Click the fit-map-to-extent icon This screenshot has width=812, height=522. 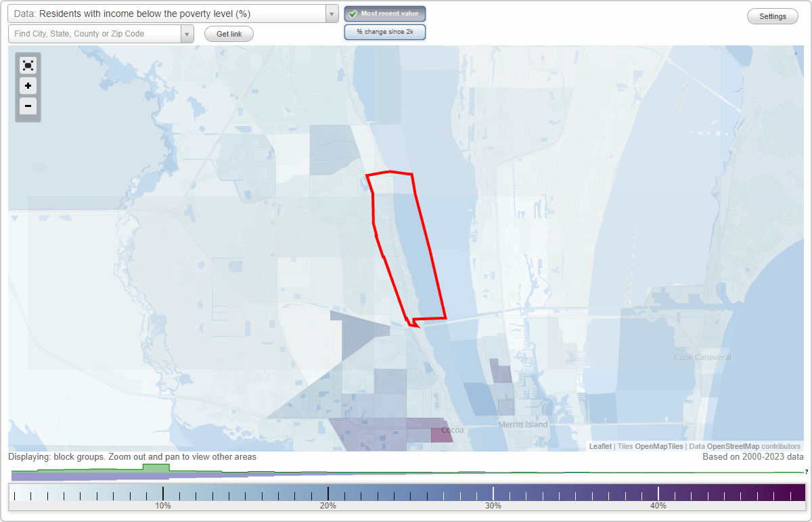click(x=28, y=65)
